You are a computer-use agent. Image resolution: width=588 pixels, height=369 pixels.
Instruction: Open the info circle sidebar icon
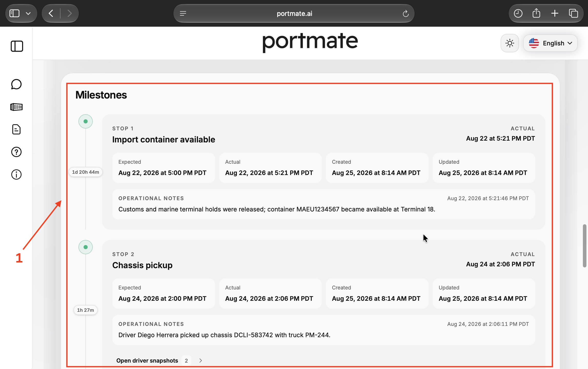[16, 174]
